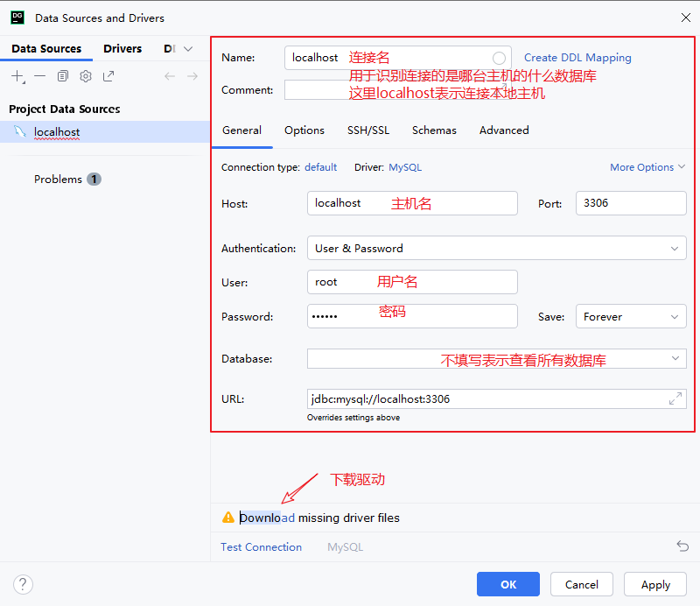Click the Port field showing 3306
Image resolution: width=700 pixels, height=606 pixels.
[x=631, y=203]
